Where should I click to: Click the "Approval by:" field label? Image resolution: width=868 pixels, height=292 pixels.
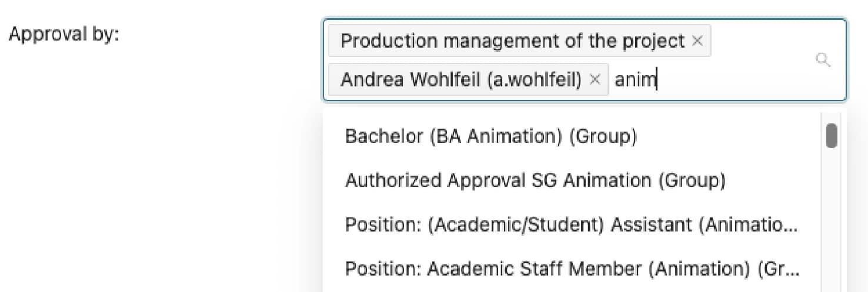64,34
